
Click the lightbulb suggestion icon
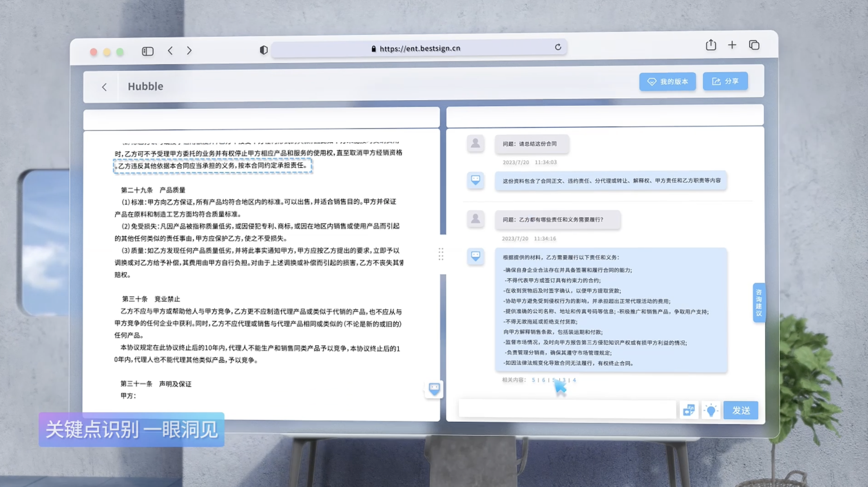click(711, 410)
